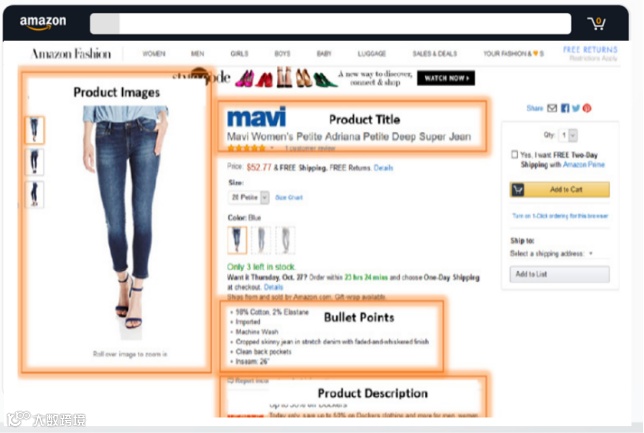This screenshot has height=433, width=644.
Task: Click in the Amazon search field
Action: point(331,23)
